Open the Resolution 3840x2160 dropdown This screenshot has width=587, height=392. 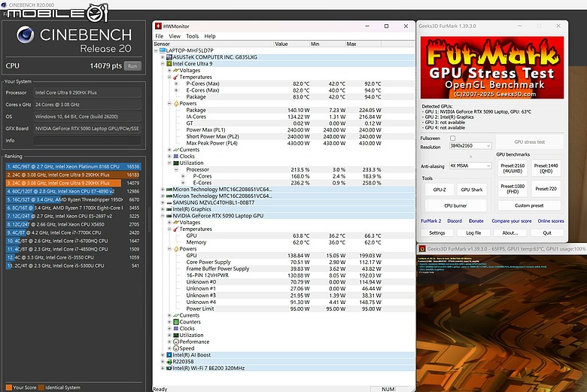[470, 146]
